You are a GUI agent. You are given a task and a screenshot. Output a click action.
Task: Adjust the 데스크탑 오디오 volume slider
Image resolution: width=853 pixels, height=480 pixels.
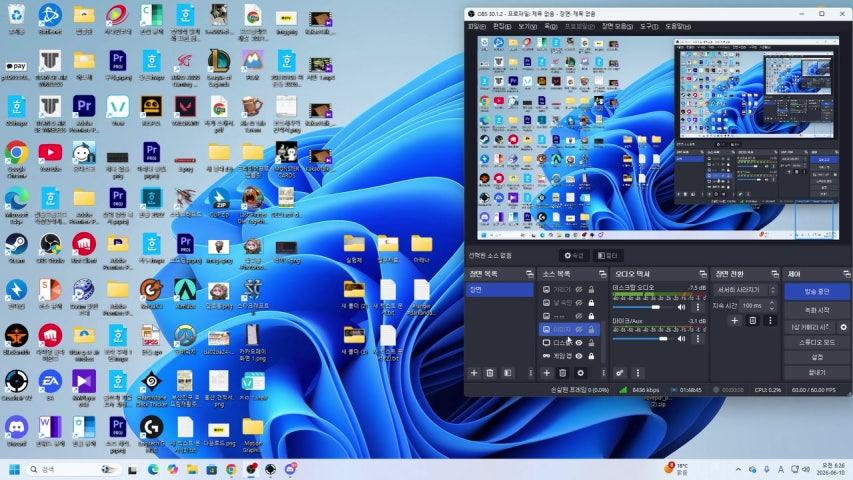[x=643, y=307]
